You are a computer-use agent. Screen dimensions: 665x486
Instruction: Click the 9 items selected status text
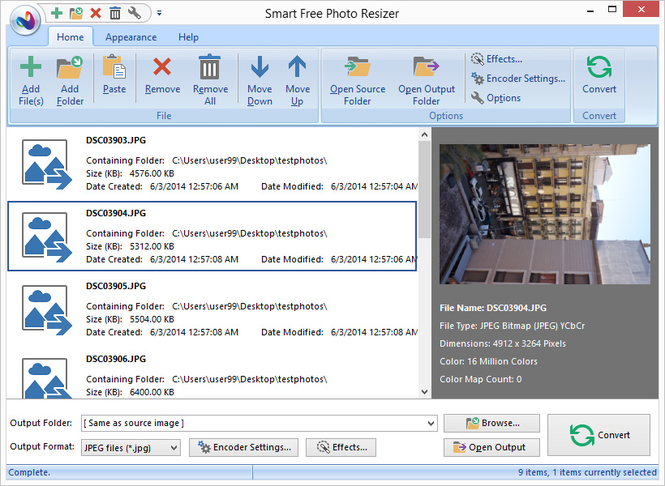pyautogui.click(x=587, y=472)
